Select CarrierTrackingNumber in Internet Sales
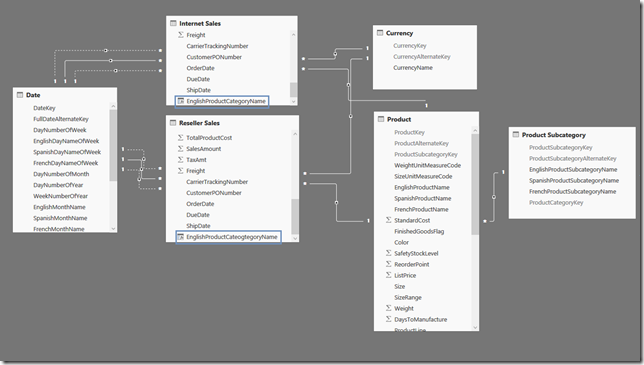This screenshot has width=644, height=365. 217,46
